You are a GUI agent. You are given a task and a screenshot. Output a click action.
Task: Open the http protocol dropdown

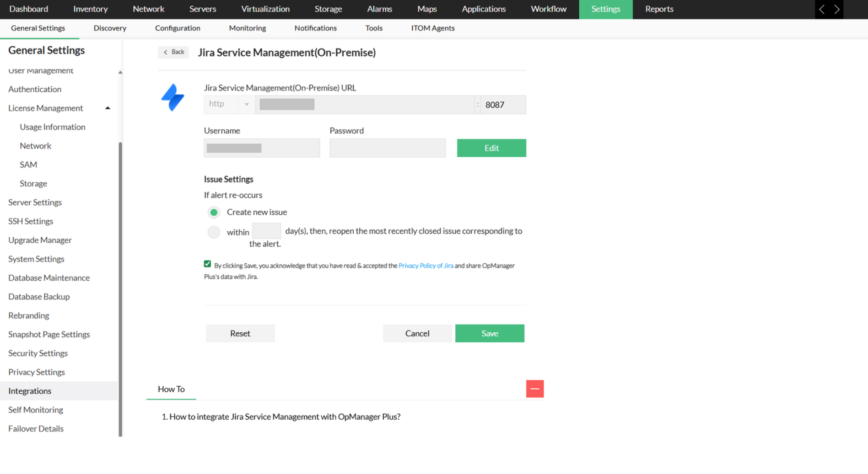tap(229, 104)
